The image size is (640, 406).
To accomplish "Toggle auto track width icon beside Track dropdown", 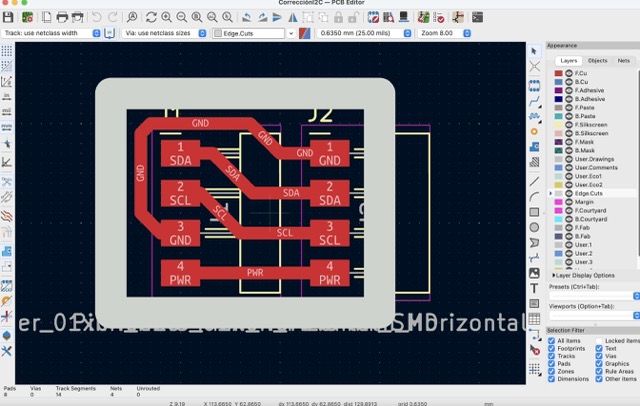I will pos(109,33).
